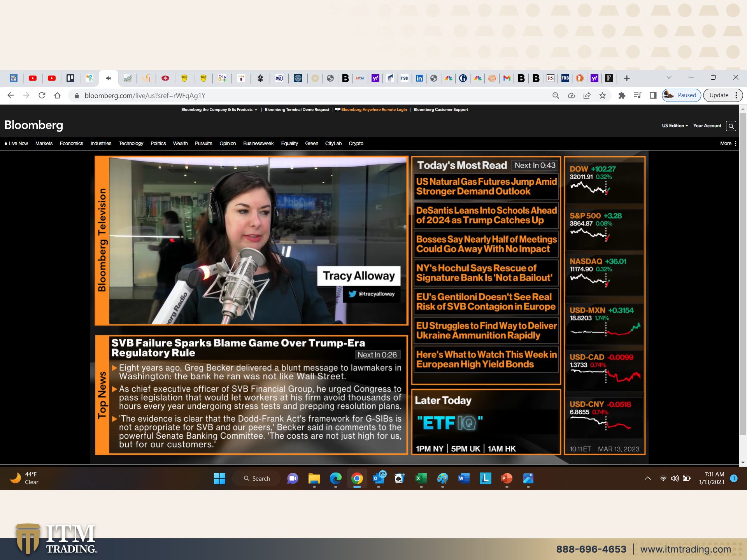
Task: Open the Teams chat taskbar icon
Action: point(293,478)
